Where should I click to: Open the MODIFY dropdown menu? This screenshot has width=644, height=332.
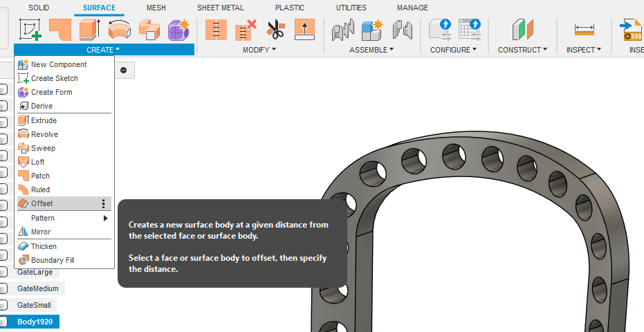pyautogui.click(x=259, y=50)
